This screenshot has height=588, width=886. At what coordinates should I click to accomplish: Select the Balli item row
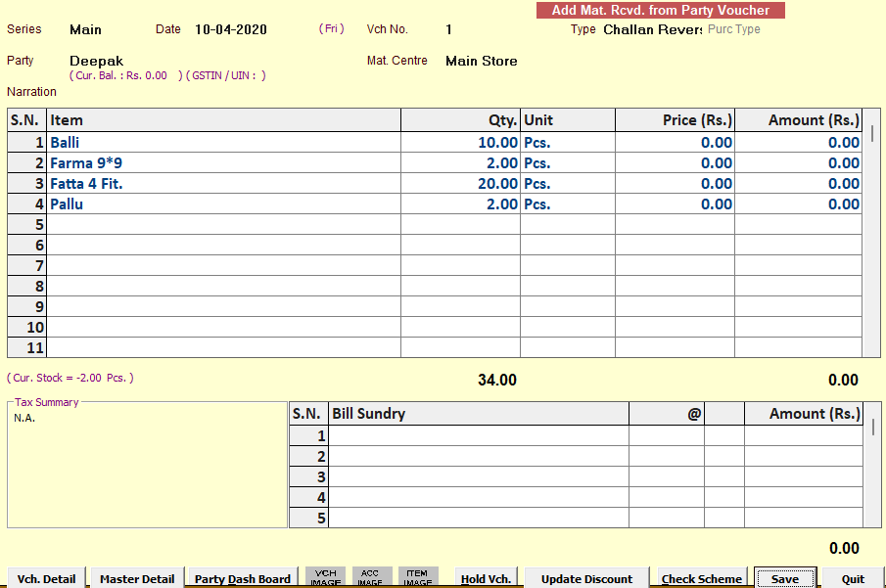[223, 143]
